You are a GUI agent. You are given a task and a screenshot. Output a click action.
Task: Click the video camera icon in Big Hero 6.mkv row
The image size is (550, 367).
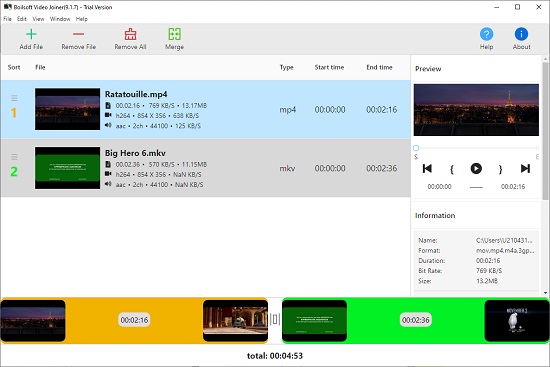pos(108,174)
